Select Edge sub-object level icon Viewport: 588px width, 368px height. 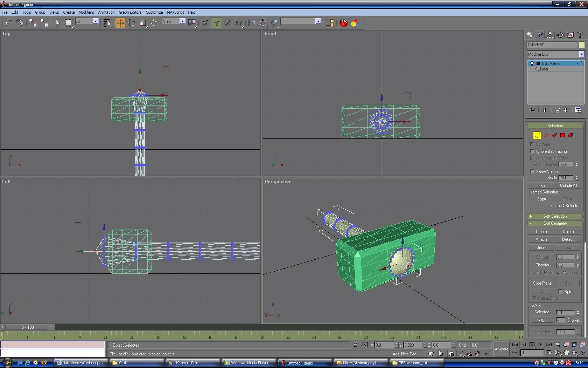(546, 135)
